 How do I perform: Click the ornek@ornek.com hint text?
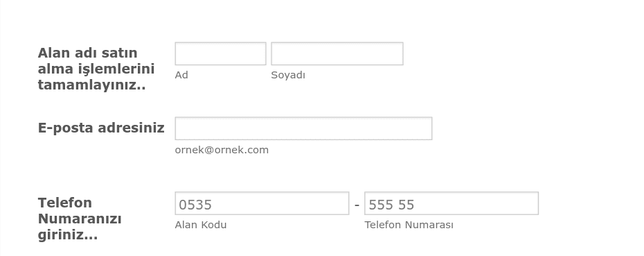tap(222, 150)
